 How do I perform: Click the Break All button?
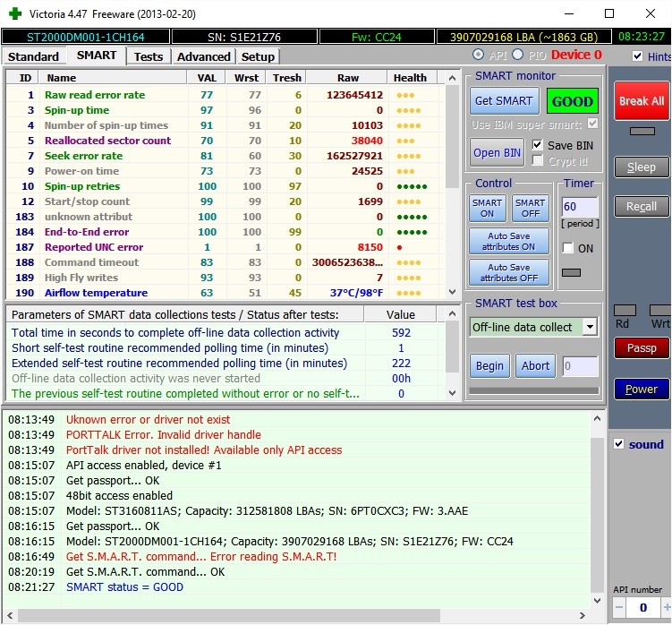[642, 101]
